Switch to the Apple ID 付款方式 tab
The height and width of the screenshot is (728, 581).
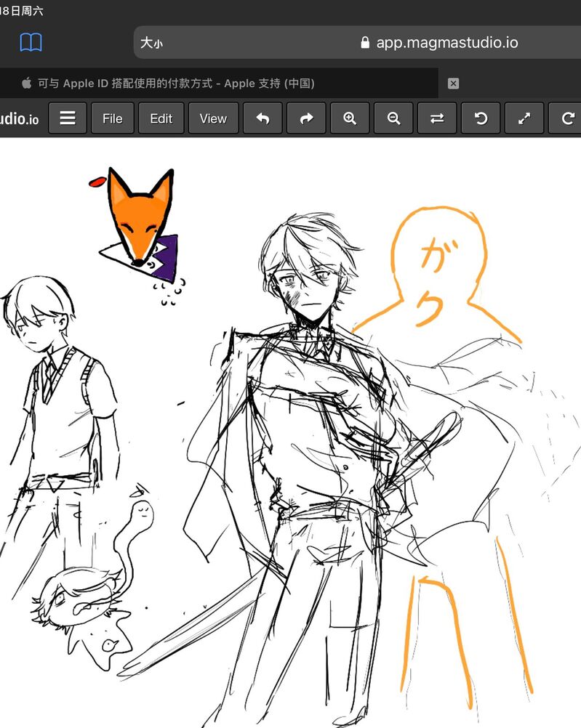218,84
